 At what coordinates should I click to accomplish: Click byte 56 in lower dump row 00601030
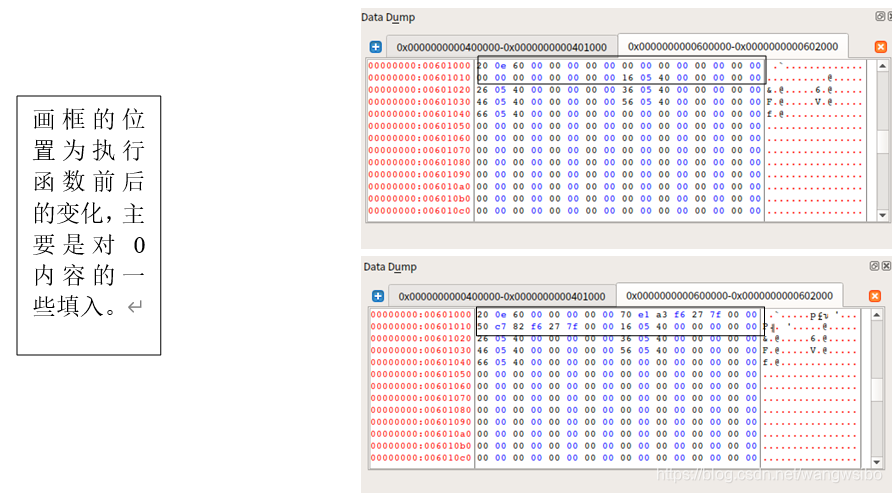pos(626,350)
